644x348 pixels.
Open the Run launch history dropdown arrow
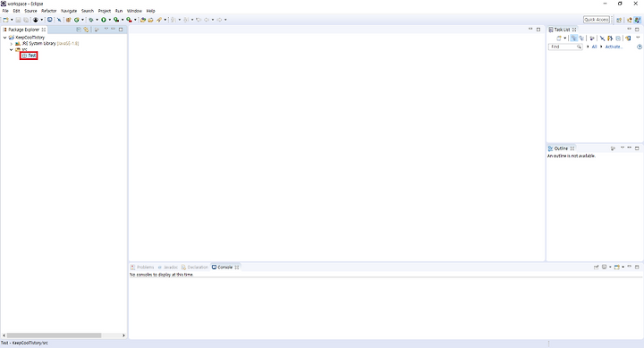pyautogui.click(x=110, y=20)
